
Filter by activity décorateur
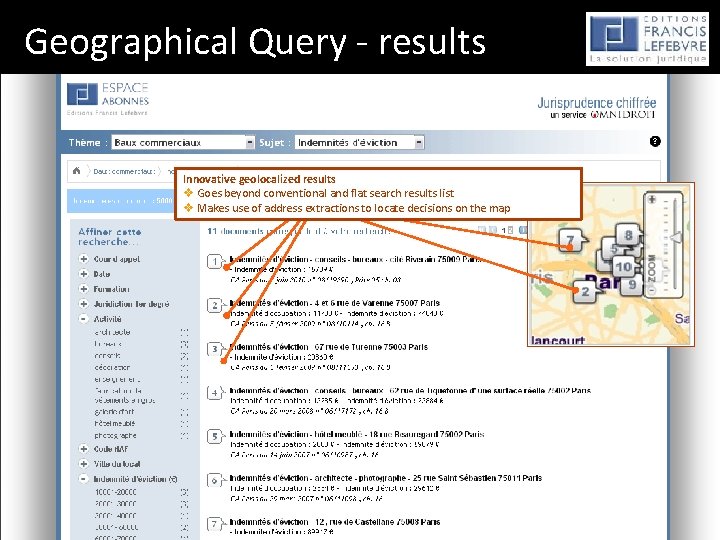tap(112, 367)
